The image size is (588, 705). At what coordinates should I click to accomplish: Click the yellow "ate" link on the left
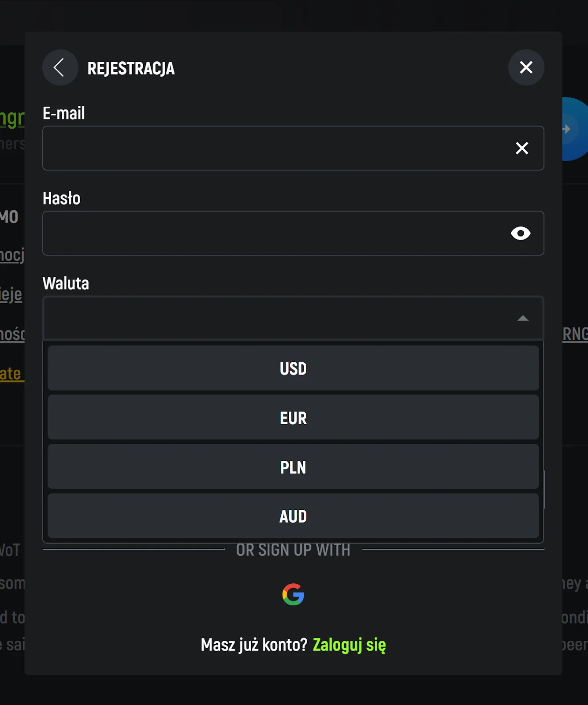(x=11, y=374)
